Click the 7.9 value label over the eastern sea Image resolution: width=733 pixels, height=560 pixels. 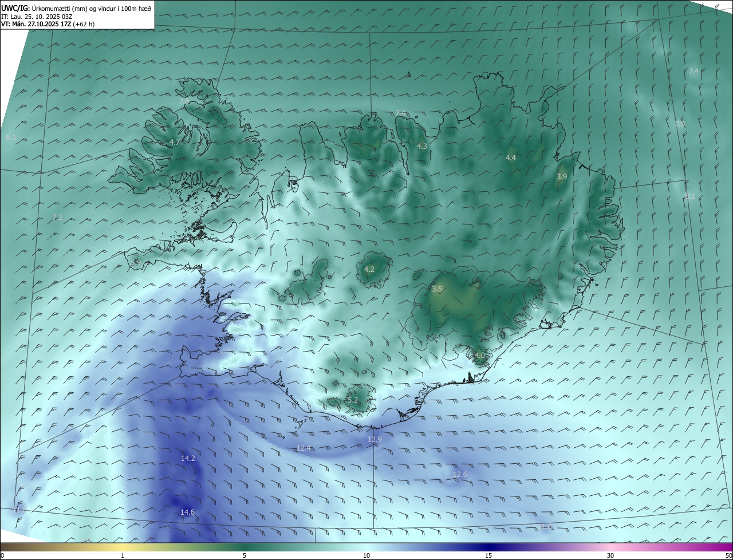click(680, 124)
